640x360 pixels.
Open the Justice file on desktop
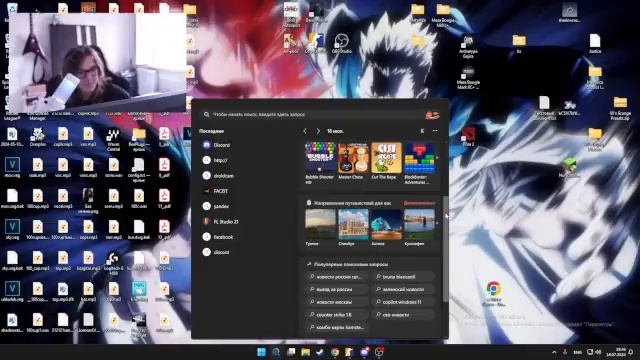tap(595, 43)
